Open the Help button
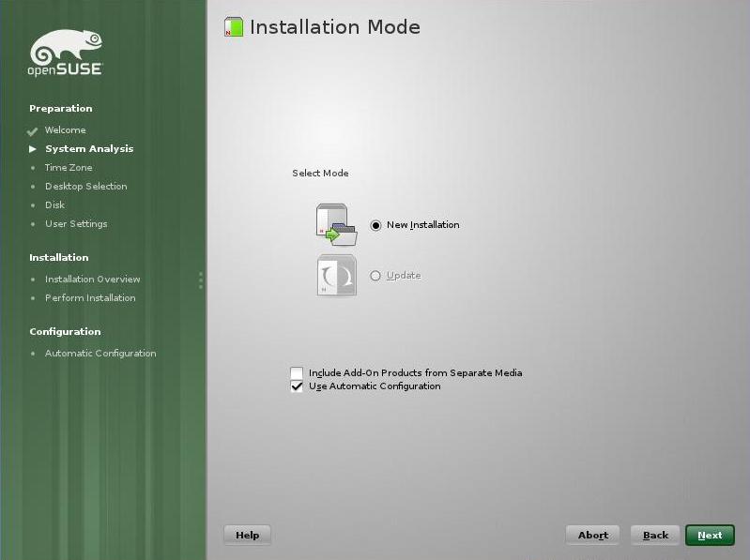The width and height of the screenshot is (750, 560). click(247, 536)
